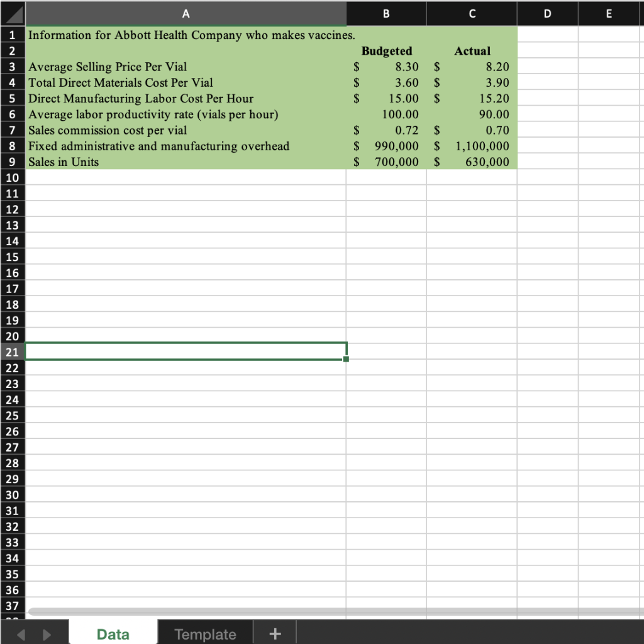This screenshot has height=644, width=644.
Task: Click the Actual header cell
Action: 472,51
